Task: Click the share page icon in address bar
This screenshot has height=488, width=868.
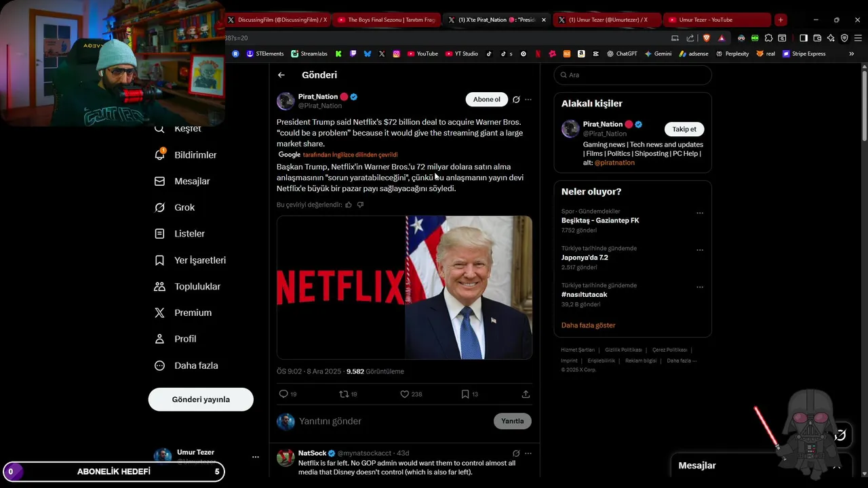Action: click(x=690, y=38)
